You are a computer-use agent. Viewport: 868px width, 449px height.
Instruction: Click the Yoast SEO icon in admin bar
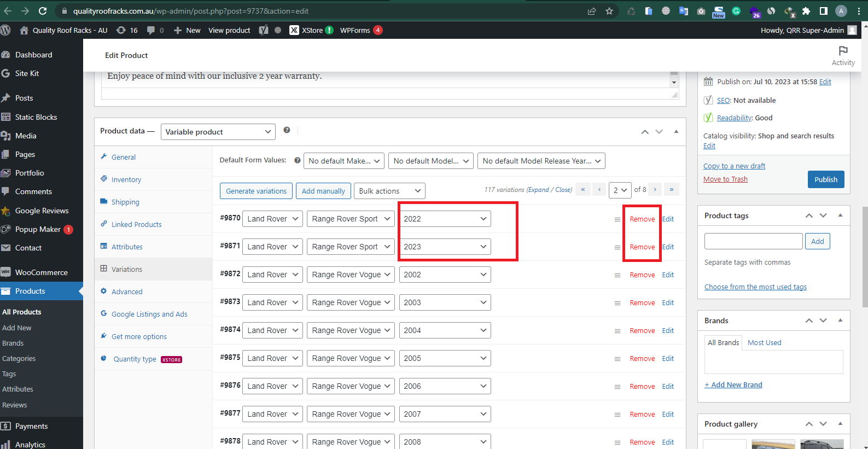click(264, 30)
